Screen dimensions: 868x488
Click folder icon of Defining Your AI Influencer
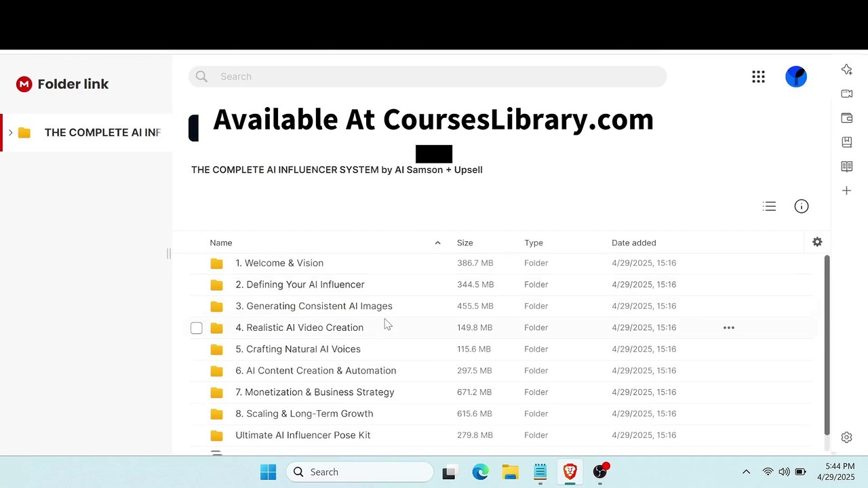[216, 285]
